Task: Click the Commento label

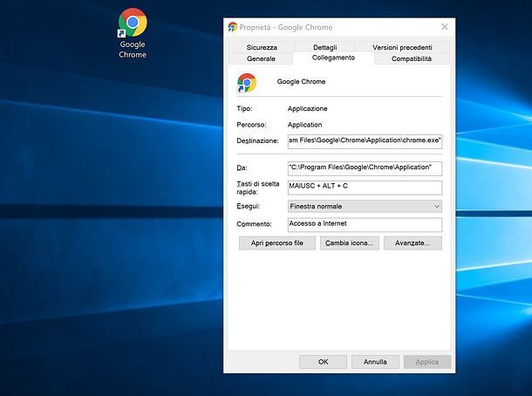Action: point(254,224)
